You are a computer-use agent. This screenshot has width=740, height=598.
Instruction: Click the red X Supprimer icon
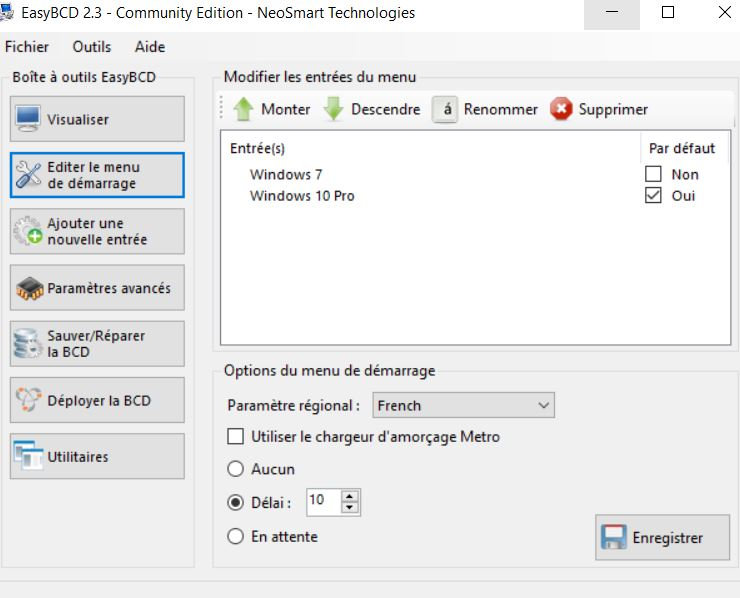pyautogui.click(x=561, y=109)
